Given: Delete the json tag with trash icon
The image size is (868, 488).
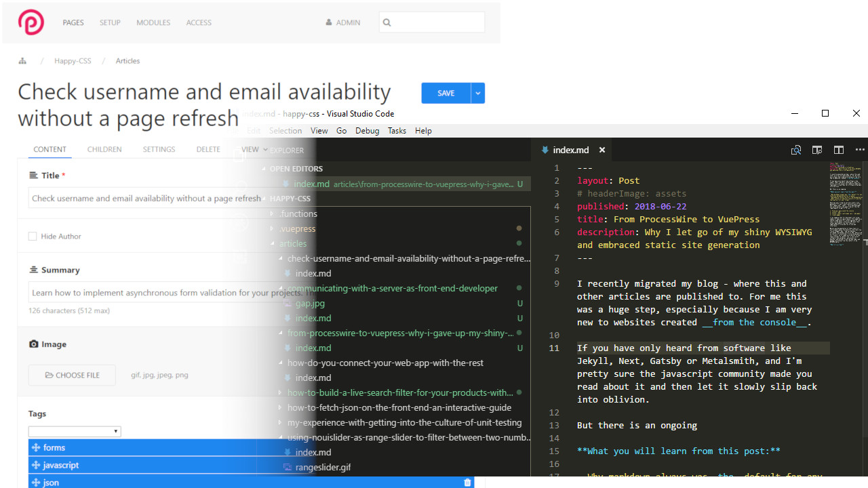Looking at the screenshot, I should click(x=467, y=483).
